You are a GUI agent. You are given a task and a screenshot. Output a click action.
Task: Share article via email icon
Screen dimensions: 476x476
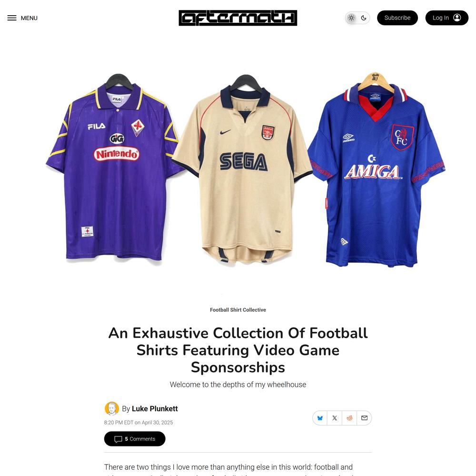point(364,418)
